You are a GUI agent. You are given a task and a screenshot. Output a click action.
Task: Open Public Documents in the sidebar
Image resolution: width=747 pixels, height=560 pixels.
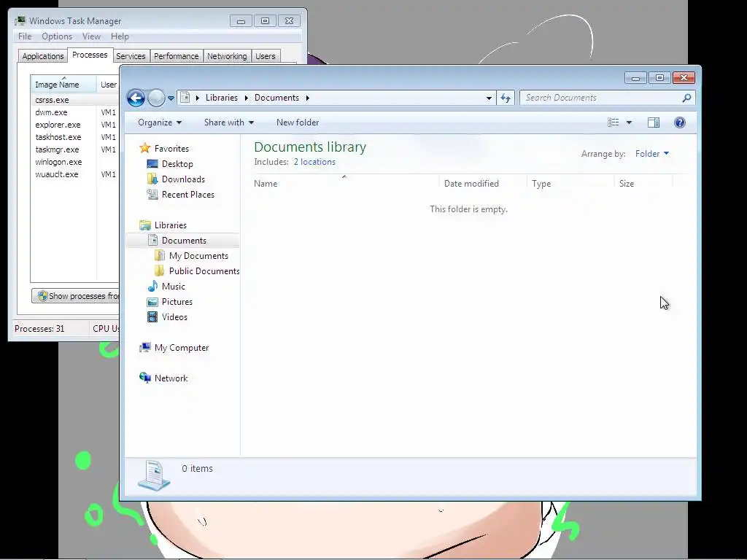pyautogui.click(x=204, y=271)
